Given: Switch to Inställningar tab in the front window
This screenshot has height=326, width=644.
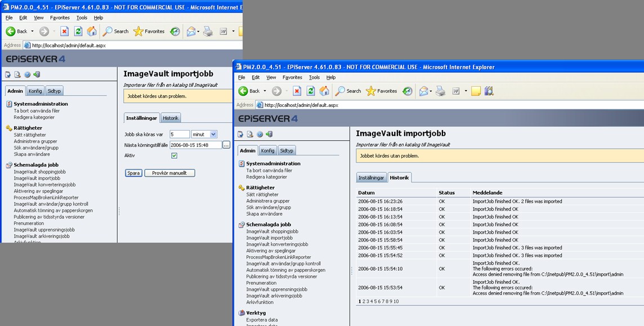Looking at the screenshot, I should tap(372, 178).
